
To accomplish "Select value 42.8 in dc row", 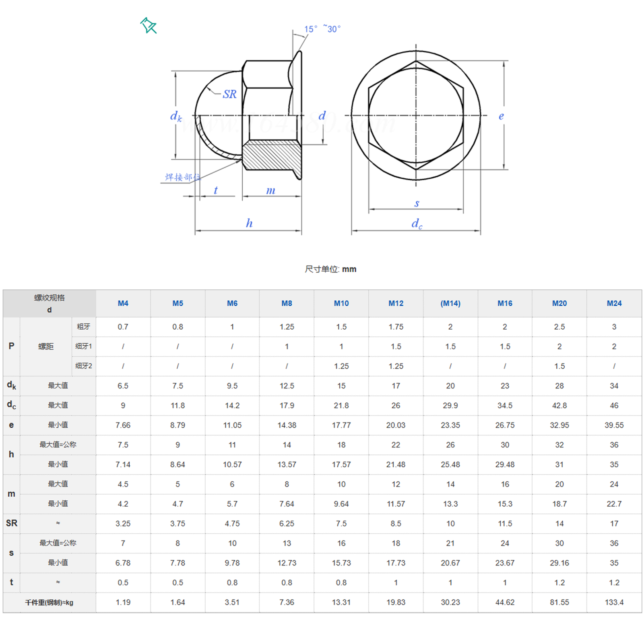I will click(559, 405).
